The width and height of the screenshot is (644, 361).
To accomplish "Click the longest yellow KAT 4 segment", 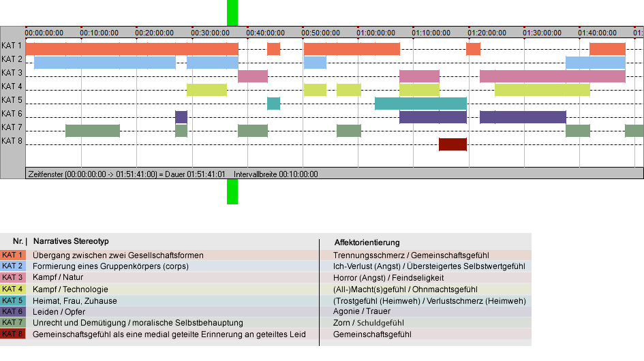I will click(542, 90).
